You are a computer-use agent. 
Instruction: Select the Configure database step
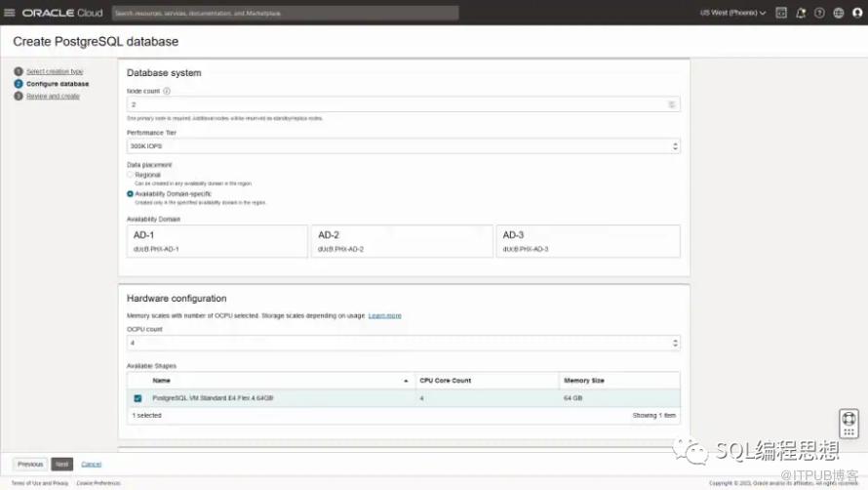(58, 84)
